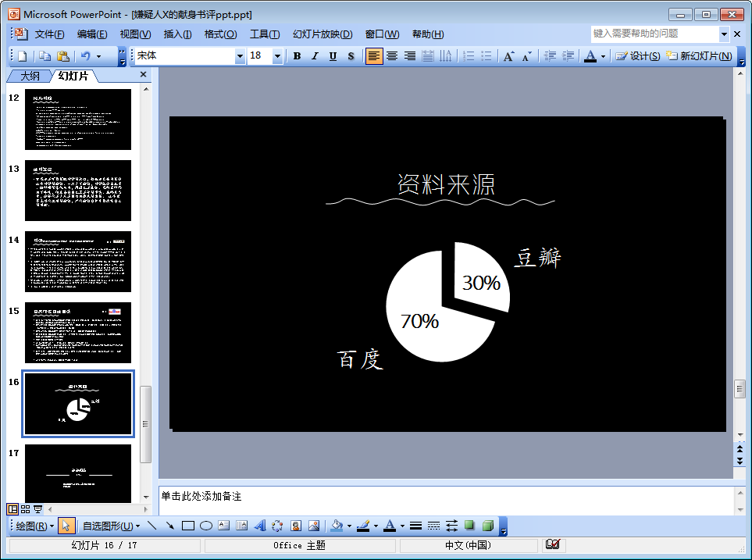Align text to the right
752x560 pixels.
(x=409, y=56)
